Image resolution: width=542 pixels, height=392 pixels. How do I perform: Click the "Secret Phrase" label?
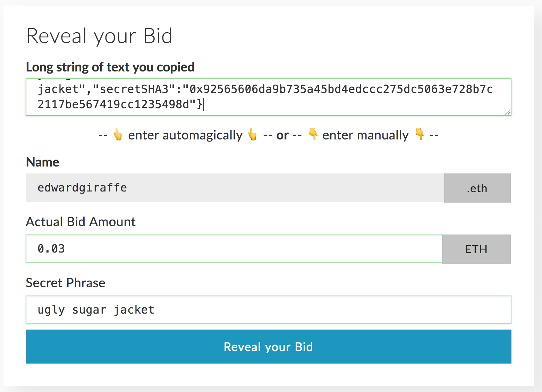pos(65,283)
